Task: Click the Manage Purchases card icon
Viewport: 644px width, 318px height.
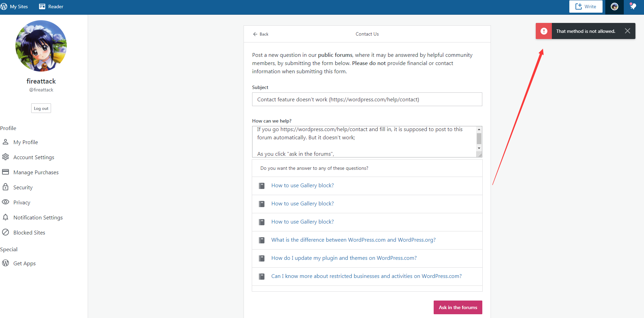Action: (x=5, y=172)
